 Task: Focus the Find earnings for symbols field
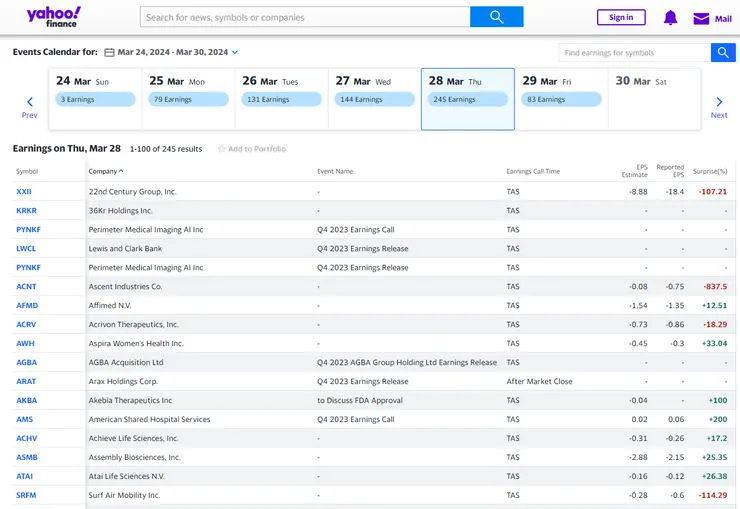click(634, 52)
